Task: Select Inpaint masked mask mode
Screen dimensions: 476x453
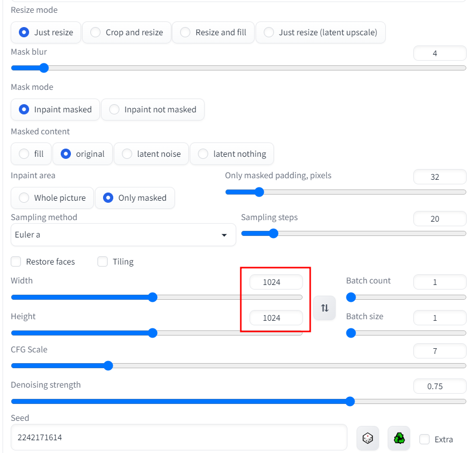Action: click(55, 109)
